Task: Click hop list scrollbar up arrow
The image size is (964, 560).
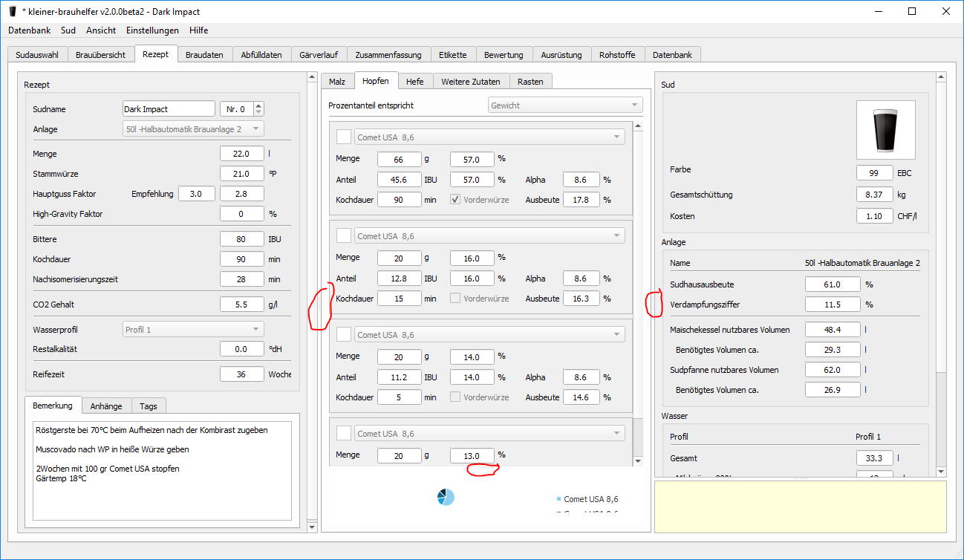Action: pos(638,127)
